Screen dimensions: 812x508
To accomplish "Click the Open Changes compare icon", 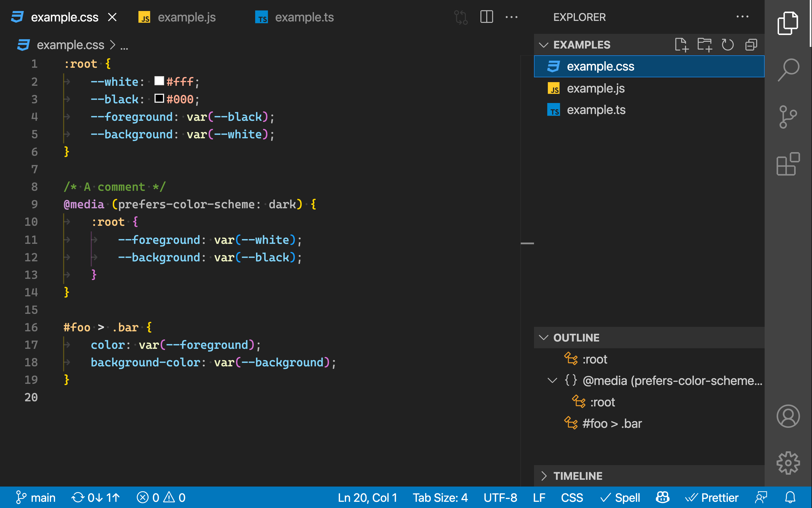I will (x=461, y=17).
